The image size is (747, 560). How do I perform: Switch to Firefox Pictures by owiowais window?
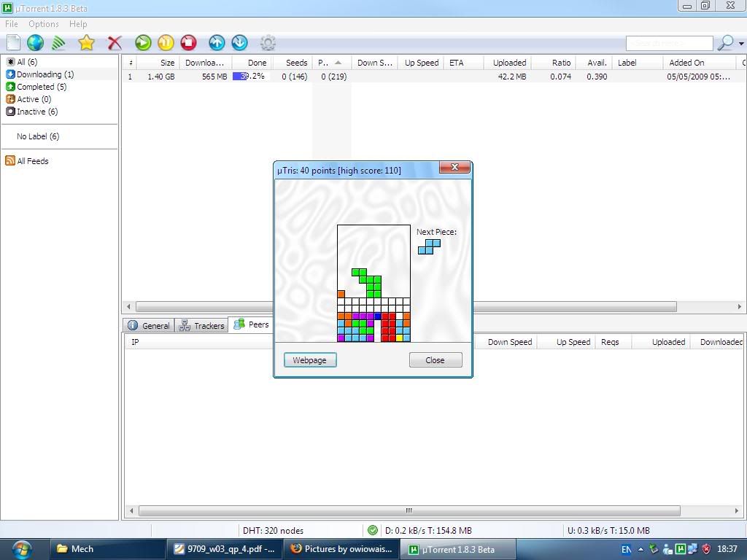(x=341, y=549)
